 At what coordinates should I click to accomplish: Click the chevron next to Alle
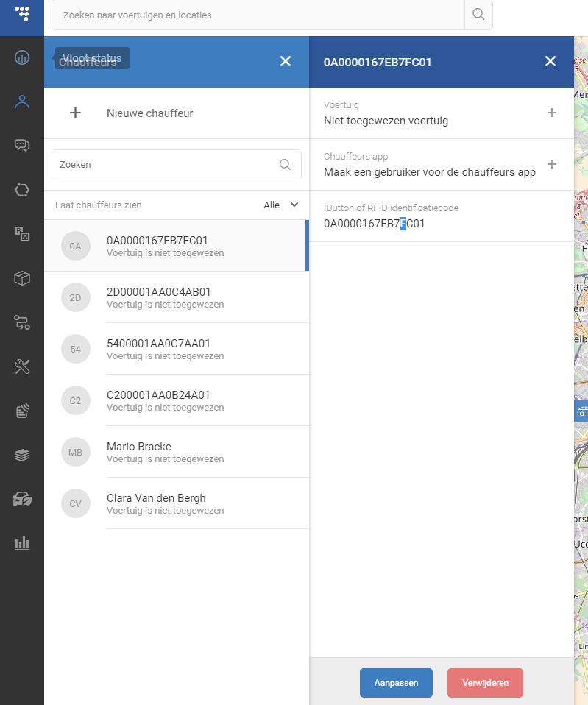tap(294, 205)
